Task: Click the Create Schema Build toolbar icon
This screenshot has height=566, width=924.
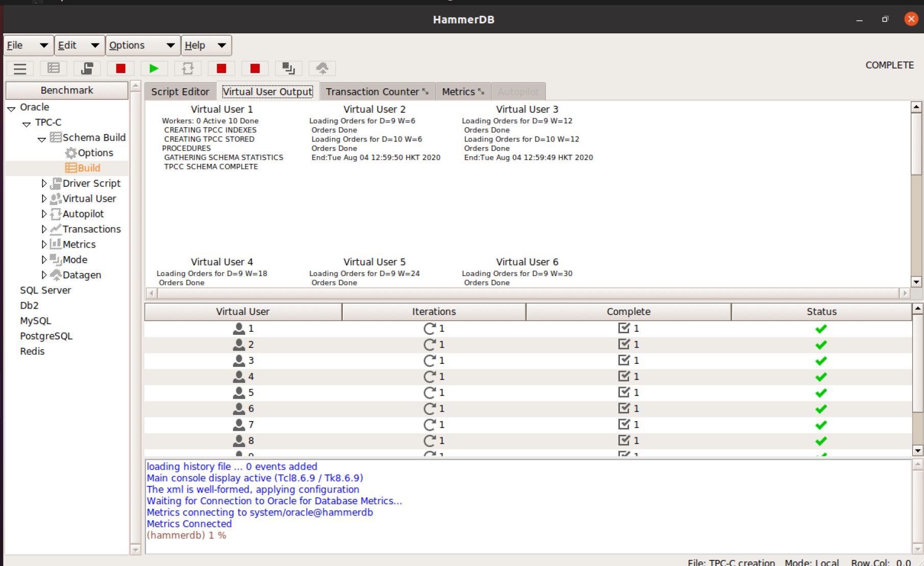Action: (x=54, y=68)
